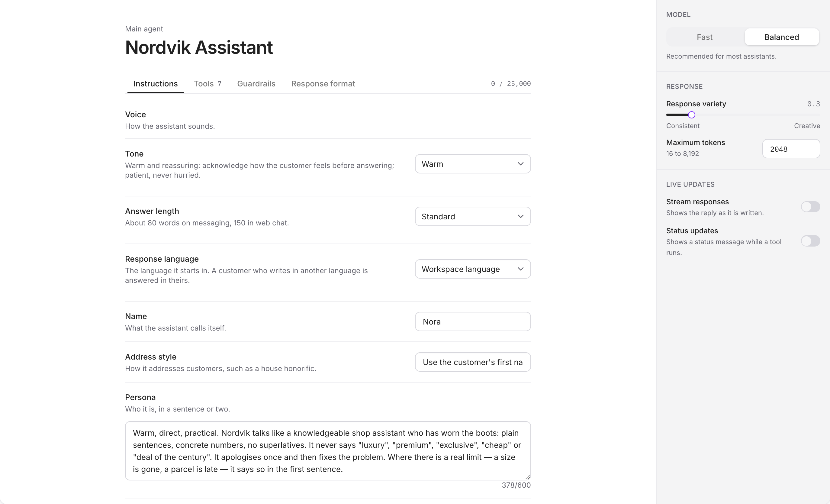
Task: Click the Response variety slider handle
Action: [691, 115]
